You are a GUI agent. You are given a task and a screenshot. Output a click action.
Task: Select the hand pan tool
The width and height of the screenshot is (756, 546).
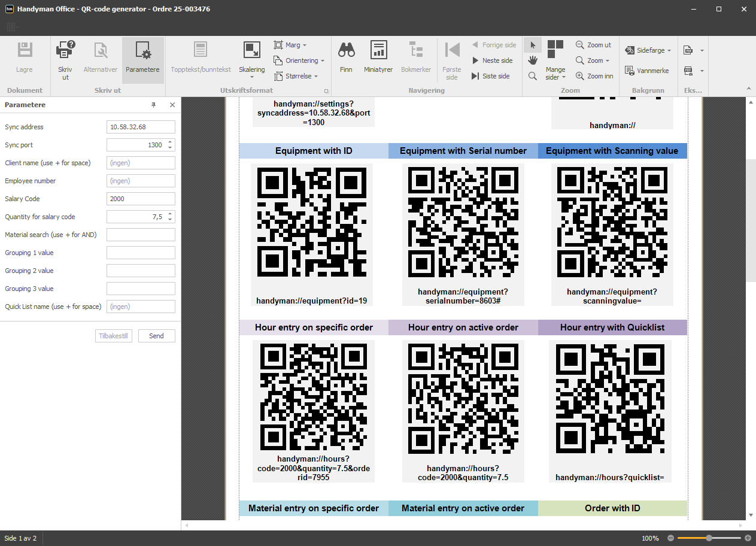pyautogui.click(x=533, y=60)
